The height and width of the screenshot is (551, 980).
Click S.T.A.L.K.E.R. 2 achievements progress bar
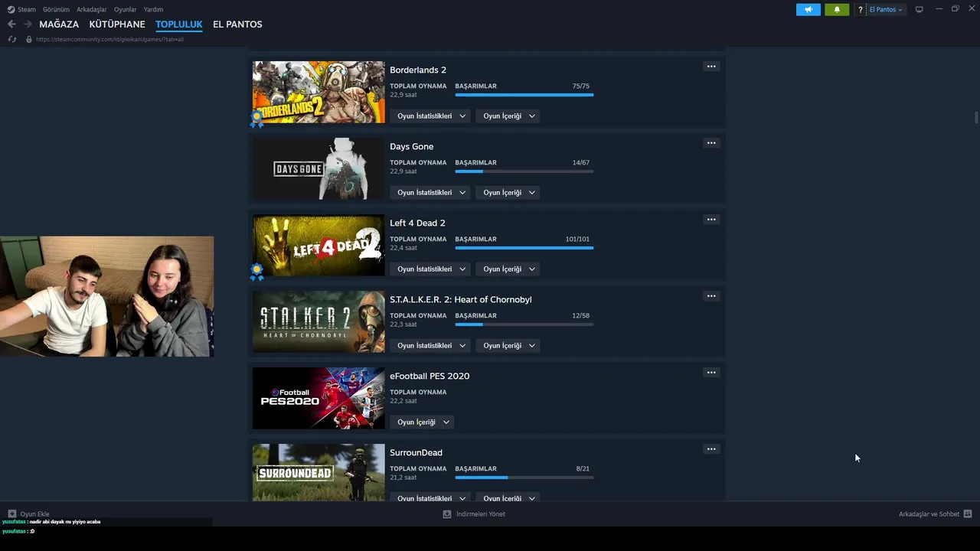click(524, 324)
